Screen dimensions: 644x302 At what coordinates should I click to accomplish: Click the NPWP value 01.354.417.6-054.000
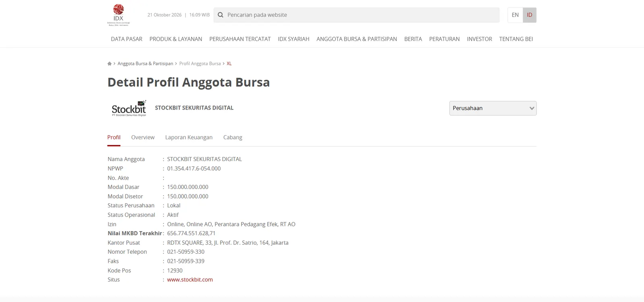tap(194, 168)
